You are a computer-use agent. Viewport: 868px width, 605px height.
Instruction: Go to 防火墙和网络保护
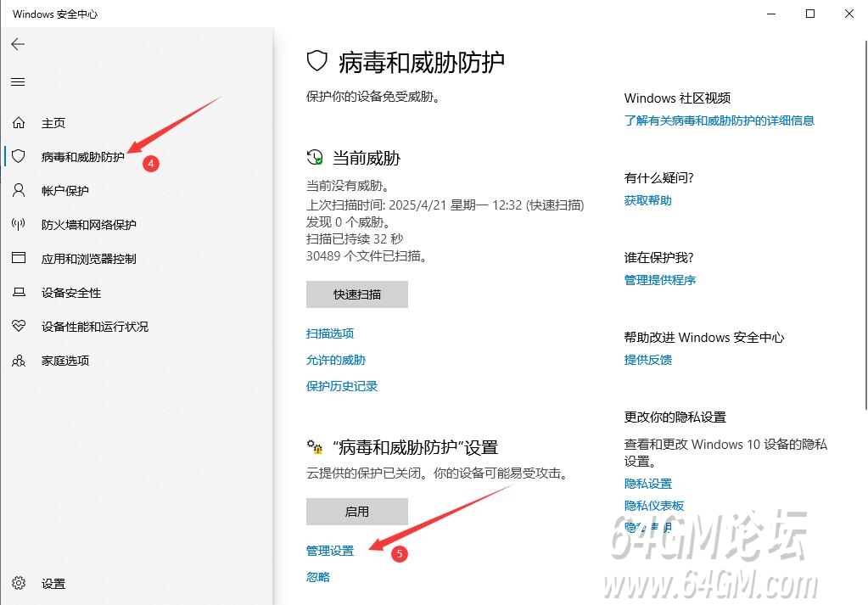pyautogui.click(x=88, y=225)
